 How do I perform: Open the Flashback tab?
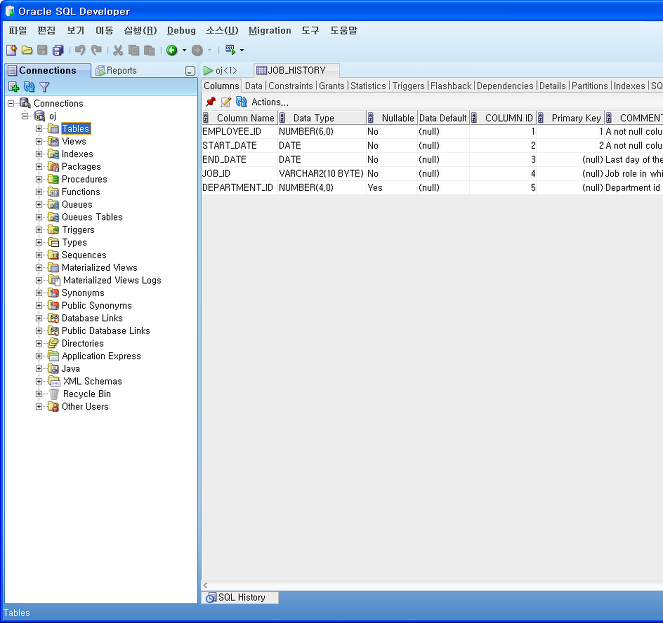coord(451,86)
